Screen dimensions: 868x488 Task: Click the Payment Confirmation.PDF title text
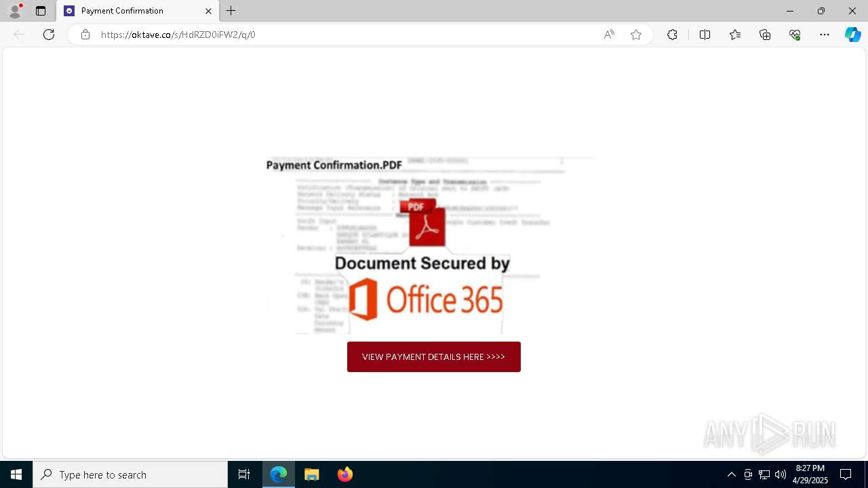[x=334, y=165]
